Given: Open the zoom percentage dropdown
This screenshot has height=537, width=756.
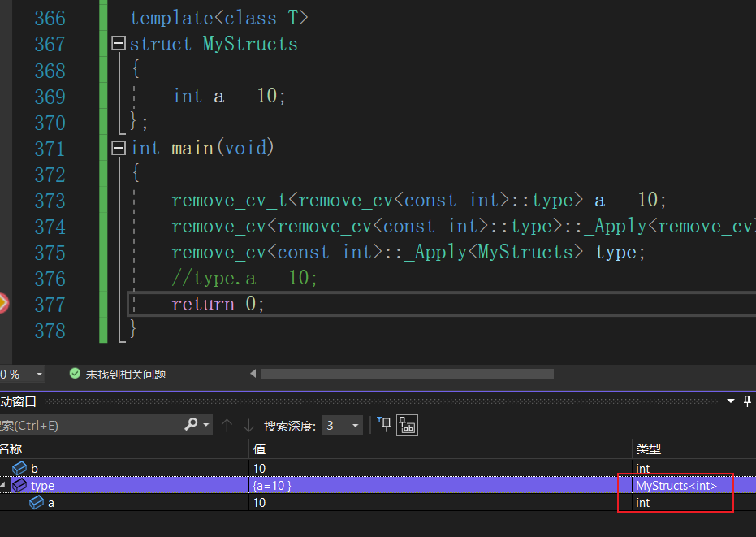Looking at the screenshot, I should pos(39,374).
